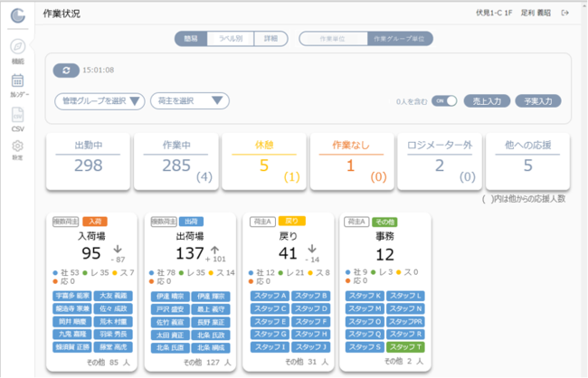The image size is (588, 378).
Task: Click the 複数荷主 badge on the 入荷場 card
Action: pos(66,222)
